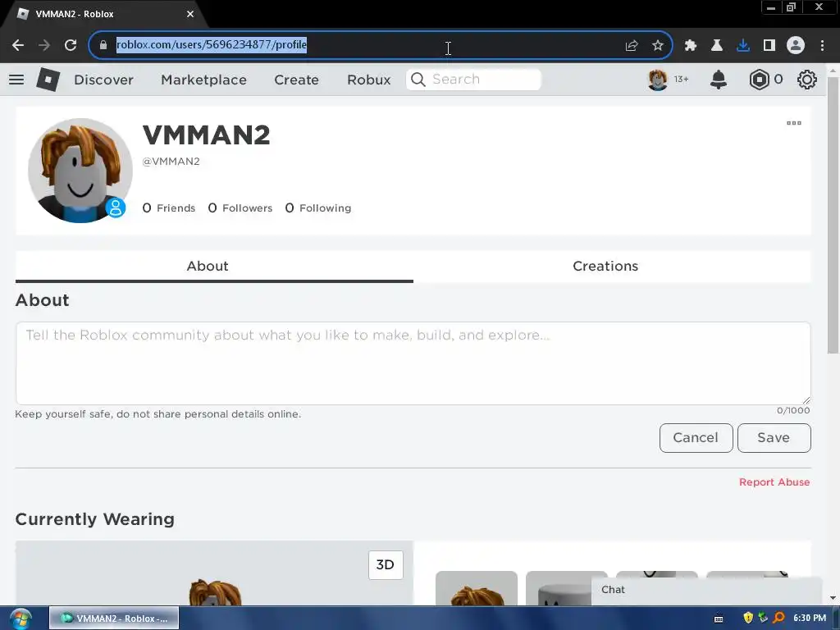The width and height of the screenshot is (840, 630).
Task: Click the blue avatar status badge
Action: 115,208
